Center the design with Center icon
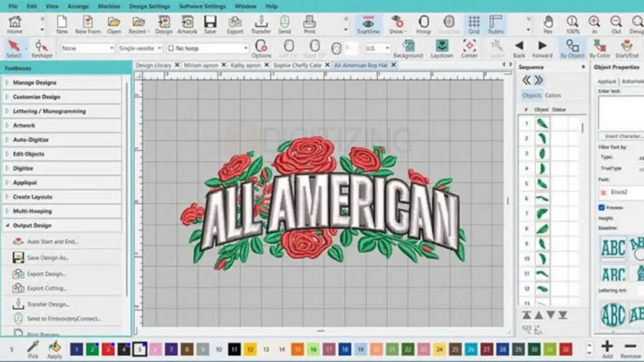The width and height of the screenshot is (644, 362). pos(469,49)
